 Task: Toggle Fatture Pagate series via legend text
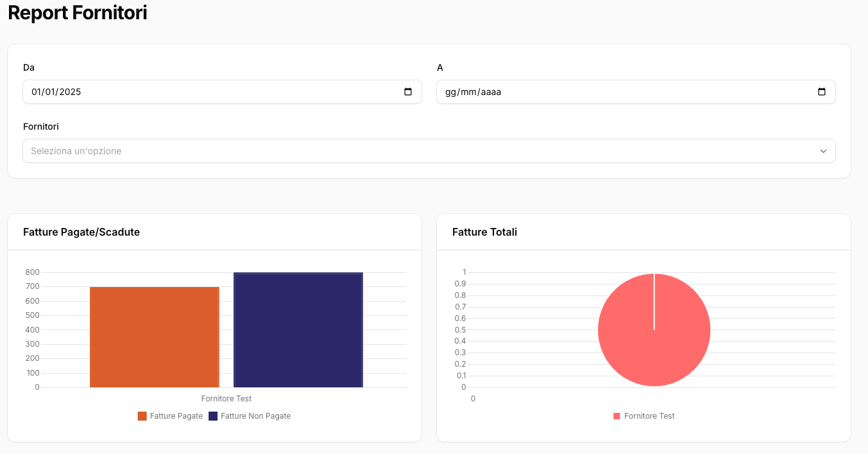pyautogui.click(x=176, y=416)
